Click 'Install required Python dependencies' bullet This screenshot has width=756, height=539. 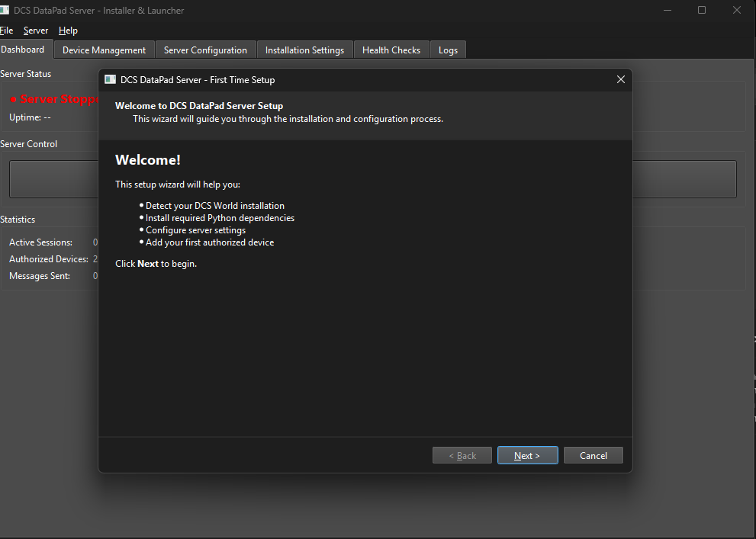[220, 218]
